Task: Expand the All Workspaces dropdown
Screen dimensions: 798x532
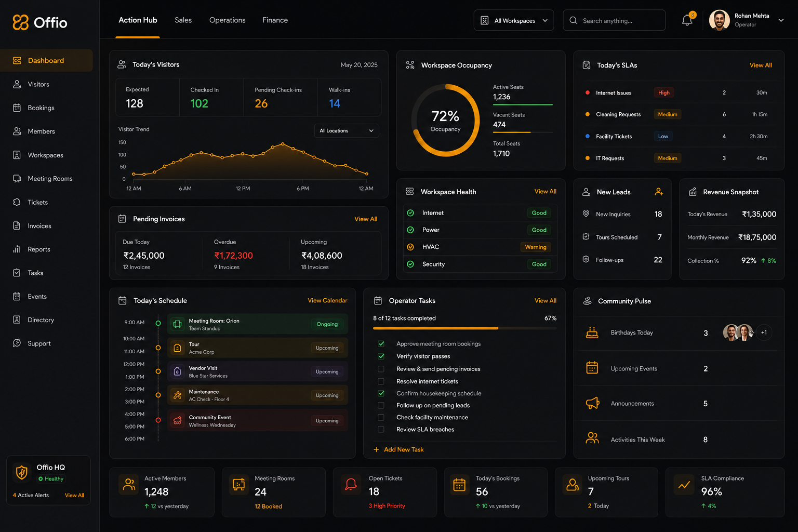Action: click(514, 20)
